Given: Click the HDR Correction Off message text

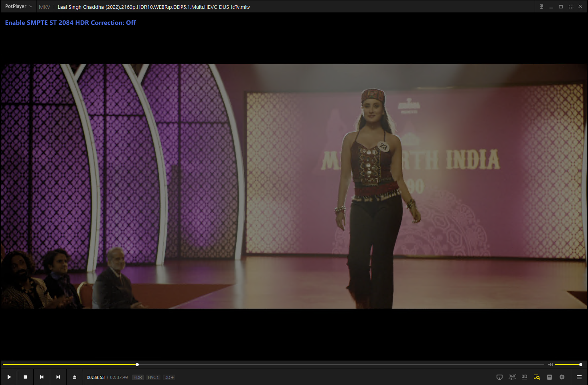Looking at the screenshot, I should pos(71,22).
